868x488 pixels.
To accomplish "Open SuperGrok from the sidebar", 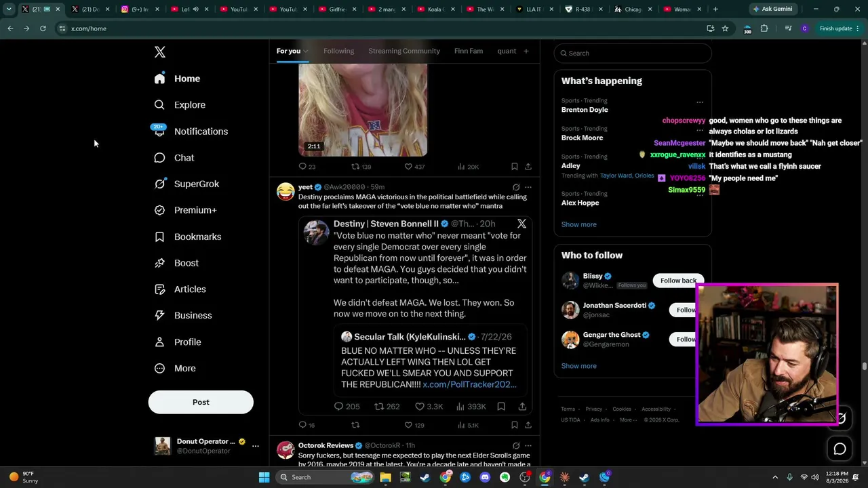I will tap(186, 184).
